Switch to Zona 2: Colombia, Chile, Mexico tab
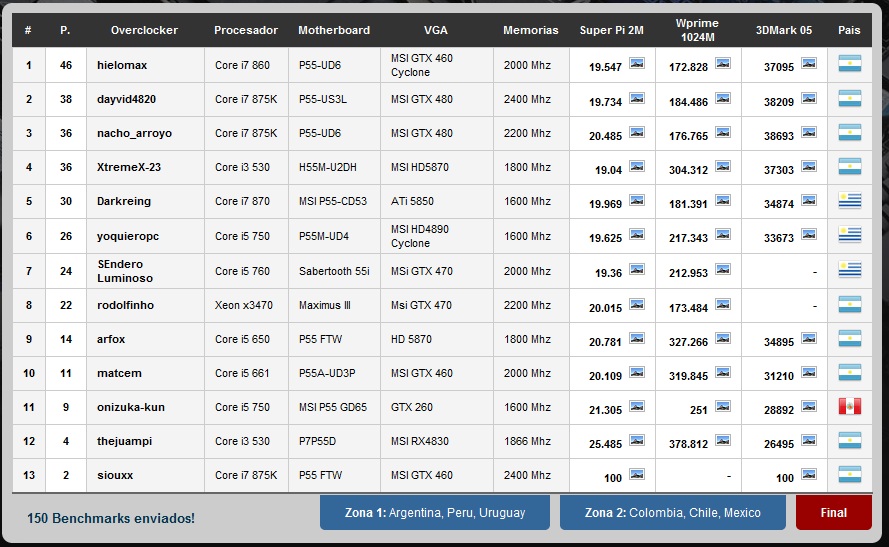 (x=672, y=512)
